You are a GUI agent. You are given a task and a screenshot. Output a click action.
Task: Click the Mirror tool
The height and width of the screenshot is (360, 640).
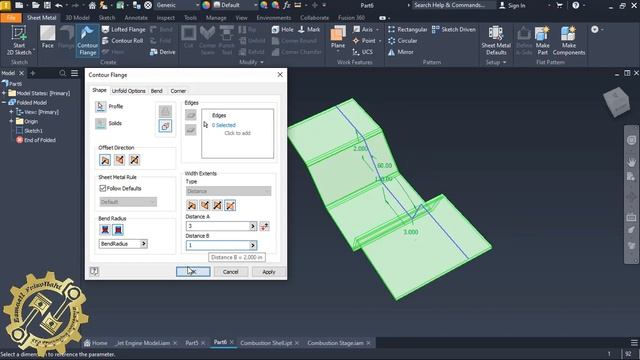(x=400, y=52)
